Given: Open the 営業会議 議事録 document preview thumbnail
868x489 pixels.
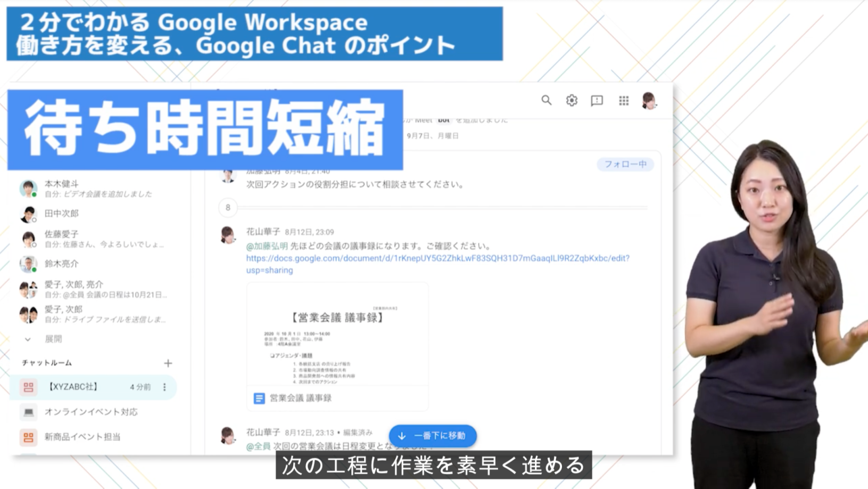Looking at the screenshot, I should pyautogui.click(x=337, y=335).
